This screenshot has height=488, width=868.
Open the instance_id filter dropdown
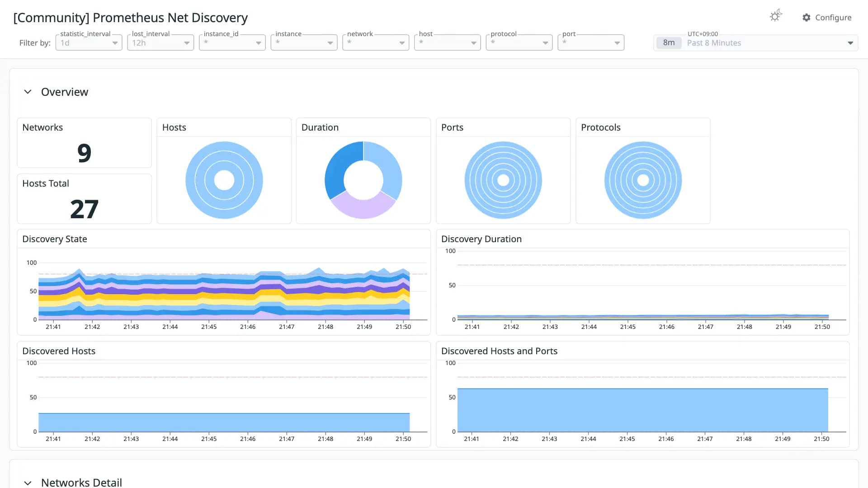tap(232, 42)
